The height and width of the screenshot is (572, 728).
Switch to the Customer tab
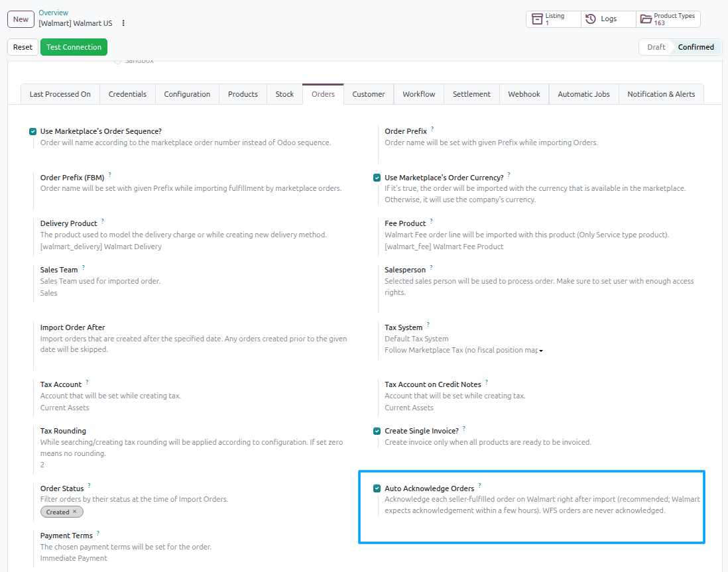[x=369, y=94]
